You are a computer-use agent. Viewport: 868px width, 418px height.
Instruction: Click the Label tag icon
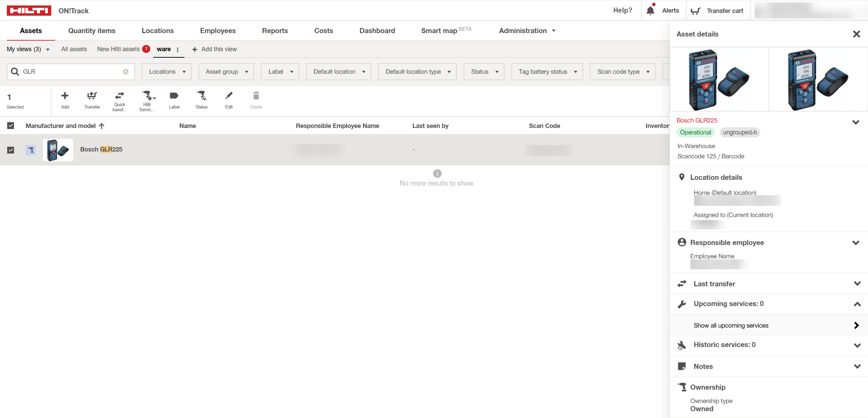pyautogui.click(x=174, y=96)
